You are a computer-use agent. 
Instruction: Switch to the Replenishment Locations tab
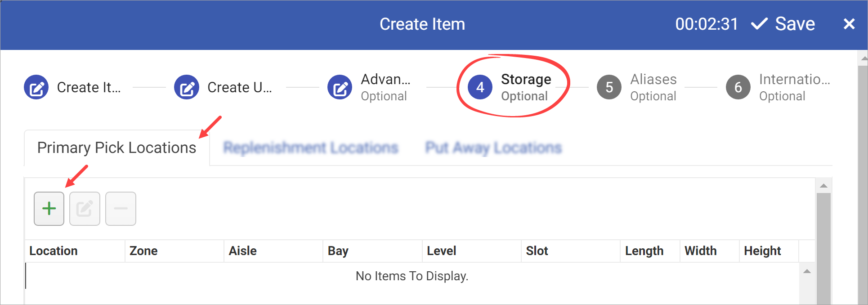[x=311, y=147]
